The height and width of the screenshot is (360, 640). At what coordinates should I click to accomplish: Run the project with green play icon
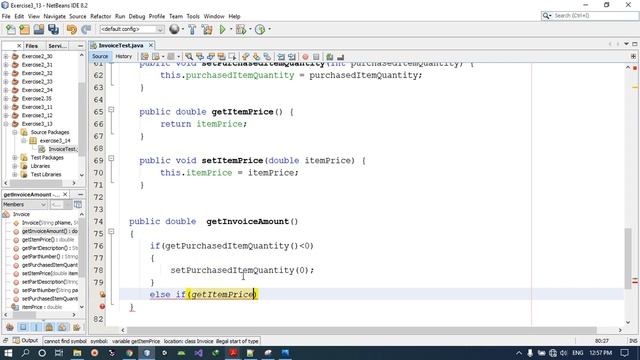222,29
